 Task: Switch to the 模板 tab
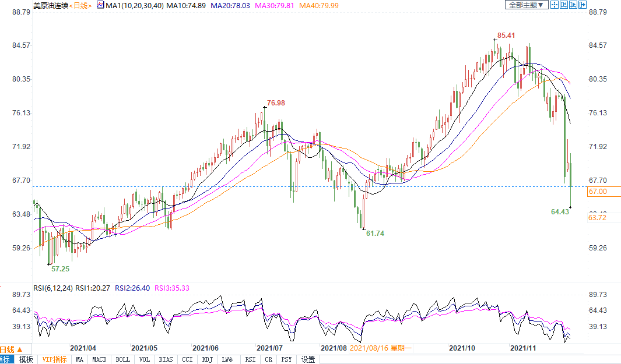(26, 359)
